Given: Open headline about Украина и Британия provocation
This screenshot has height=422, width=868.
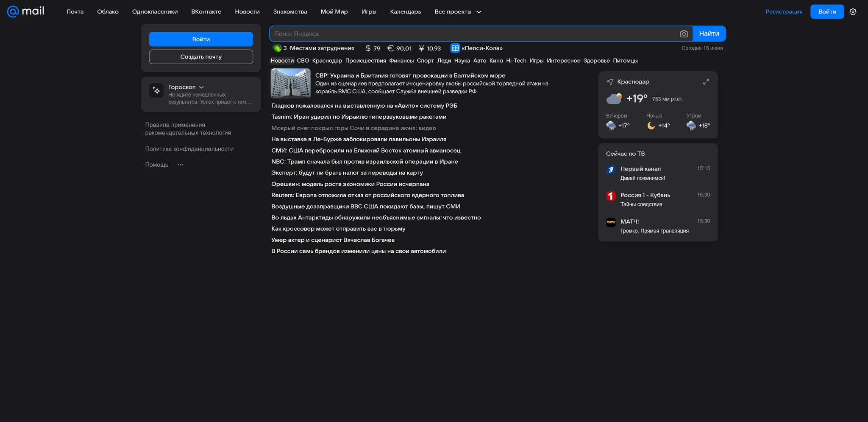Looking at the screenshot, I should [410, 75].
